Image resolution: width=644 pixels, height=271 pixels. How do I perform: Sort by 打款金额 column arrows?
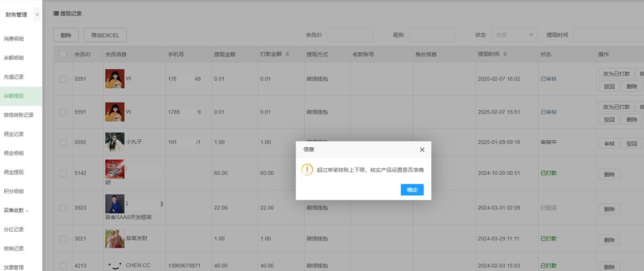[x=287, y=54]
